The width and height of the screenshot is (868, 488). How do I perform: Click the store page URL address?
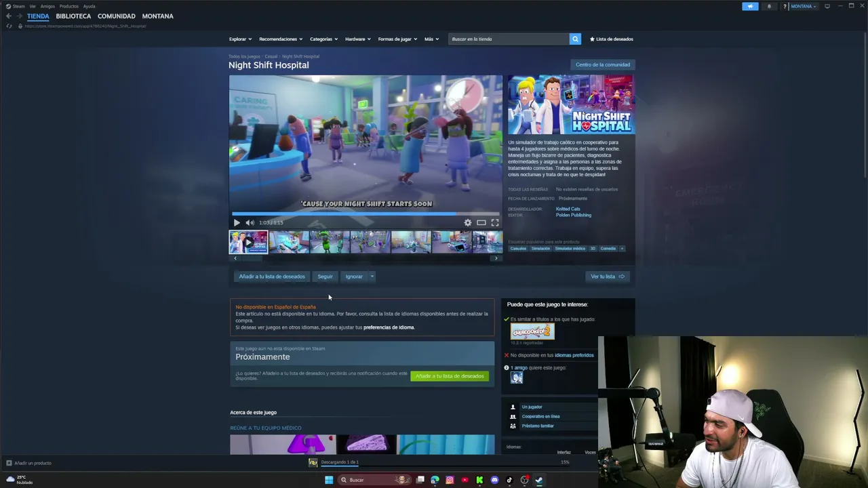[85, 26]
